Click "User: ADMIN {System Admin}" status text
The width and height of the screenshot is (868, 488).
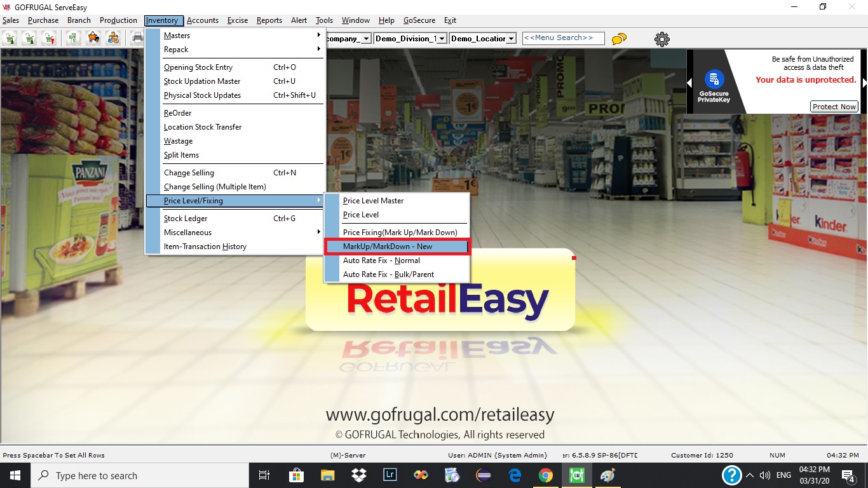tap(498, 456)
